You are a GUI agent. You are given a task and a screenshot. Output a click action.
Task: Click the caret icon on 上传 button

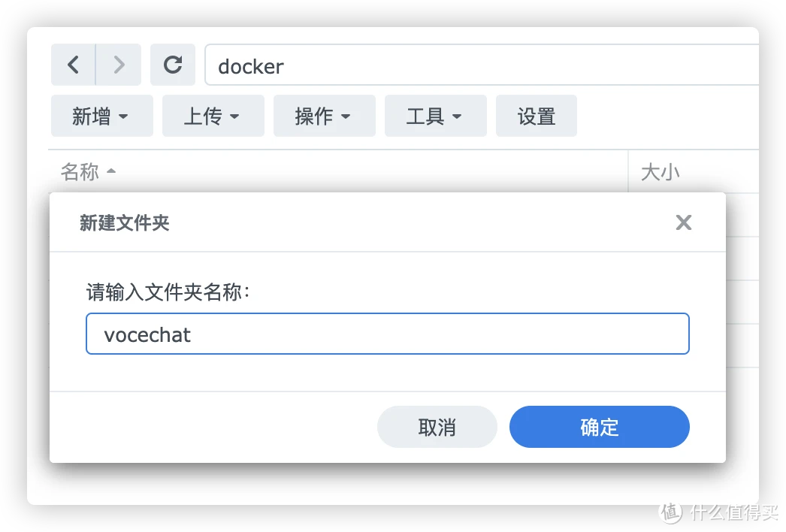[234, 116]
